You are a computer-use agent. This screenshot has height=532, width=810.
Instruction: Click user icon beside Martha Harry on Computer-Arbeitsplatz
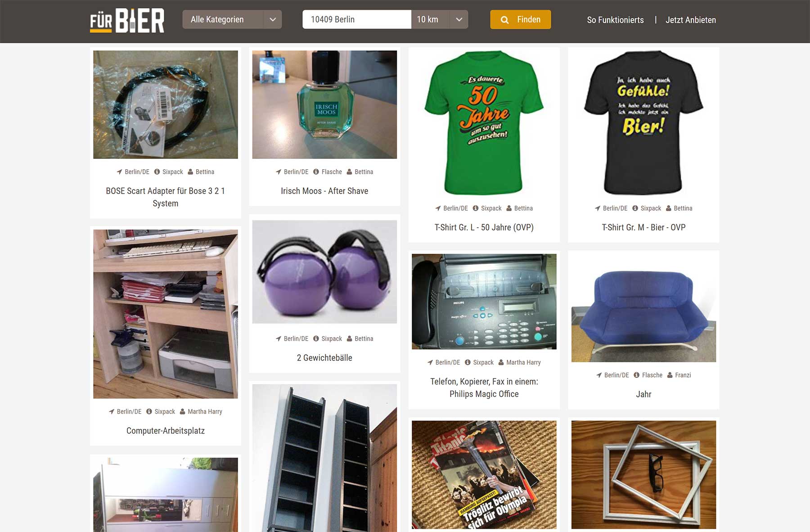[x=183, y=411]
